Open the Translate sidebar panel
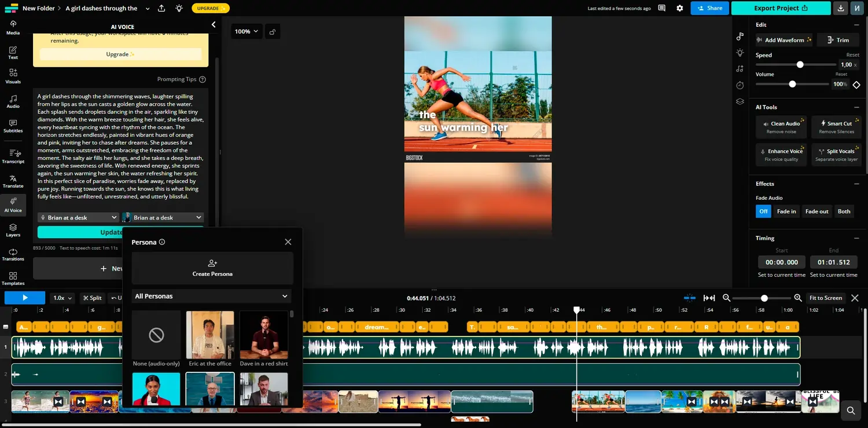This screenshot has width=868, height=428. click(x=13, y=181)
